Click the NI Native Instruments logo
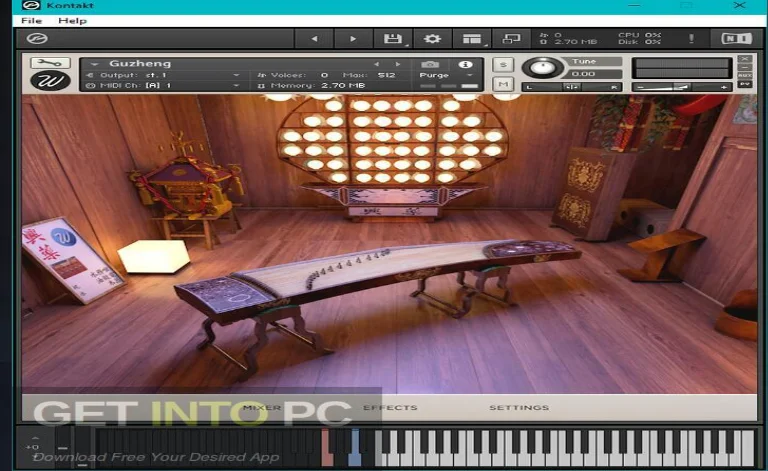768x471 pixels. point(736,39)
